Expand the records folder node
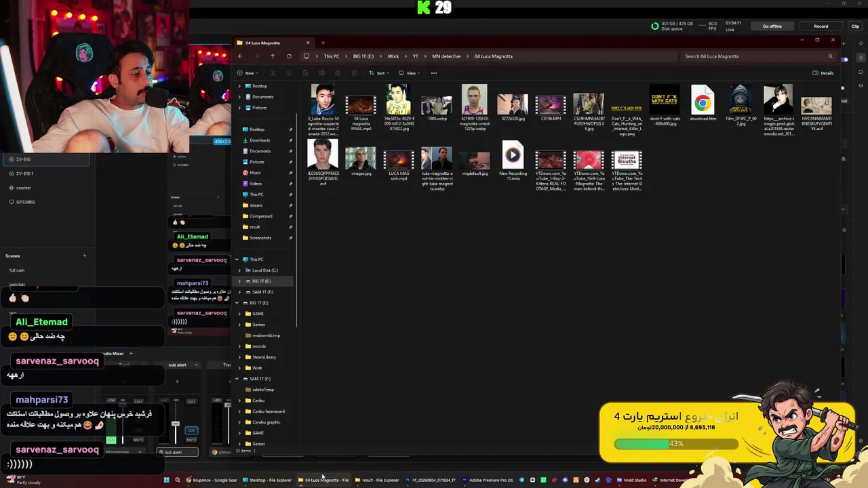The width and height of the screenshot is (868, 488). (x=239, y=346)
